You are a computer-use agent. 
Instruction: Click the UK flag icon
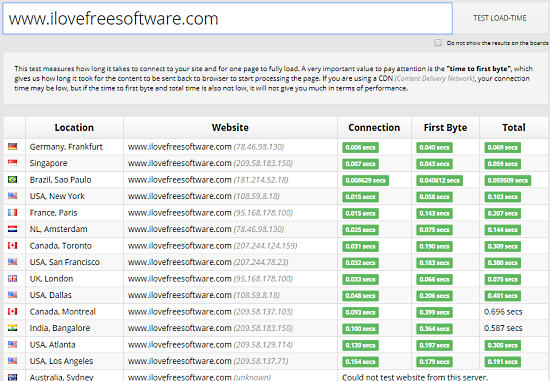pos(13,278)
